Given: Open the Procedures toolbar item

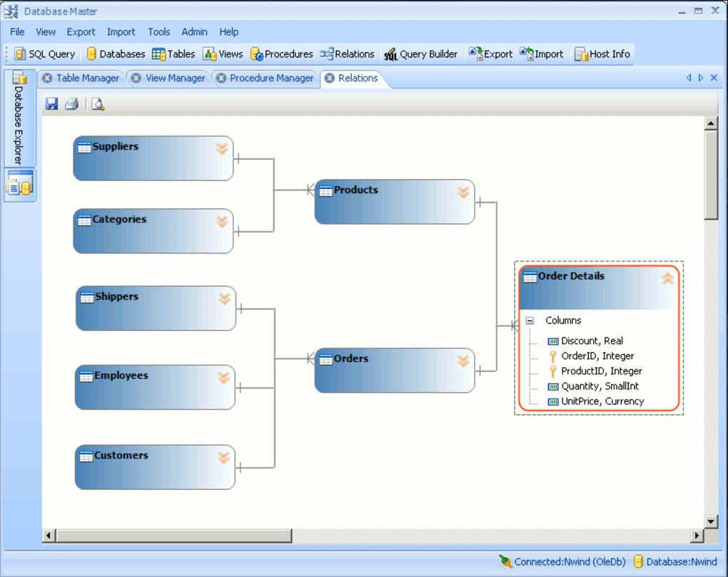Looking at the screenshot, I should coord(282,54).
